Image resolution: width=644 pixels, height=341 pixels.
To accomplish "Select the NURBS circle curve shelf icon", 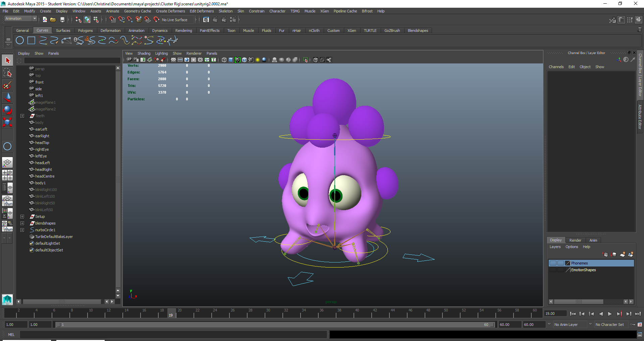I will point(20,41).
